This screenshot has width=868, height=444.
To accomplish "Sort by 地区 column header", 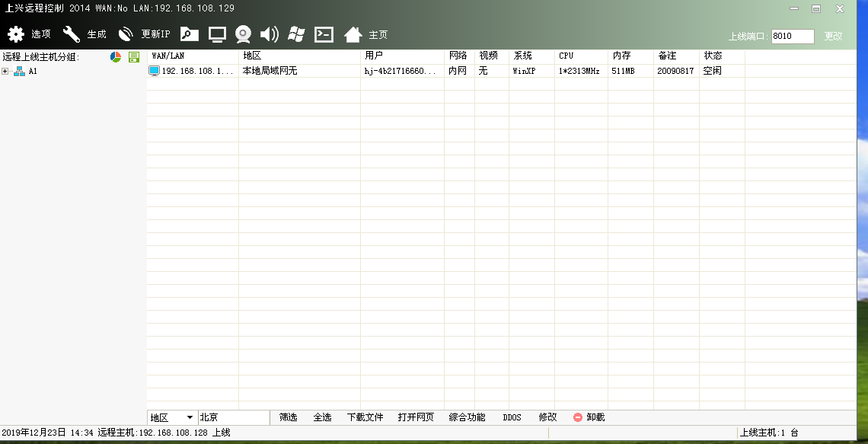I will click(299, 56).
